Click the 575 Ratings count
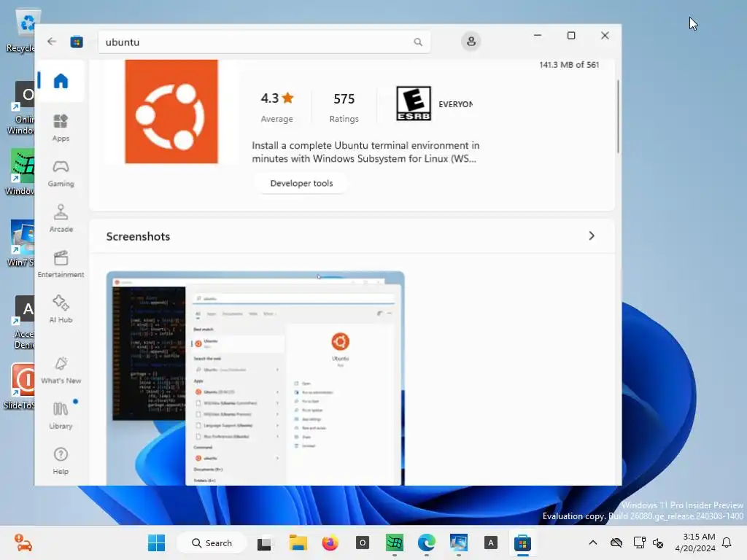The width and height of the screenshot is (747, 560). tap(344, 108)
